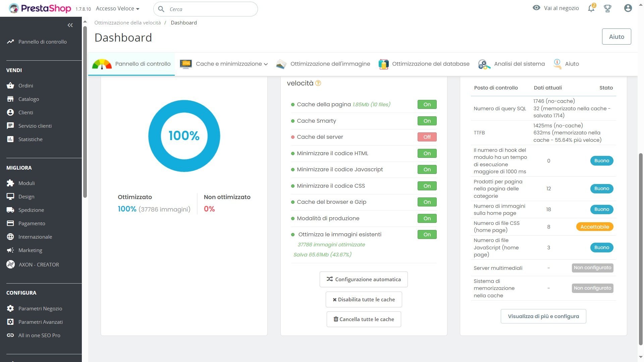Toggle Minimizzare il codice CSS switch

427,186
